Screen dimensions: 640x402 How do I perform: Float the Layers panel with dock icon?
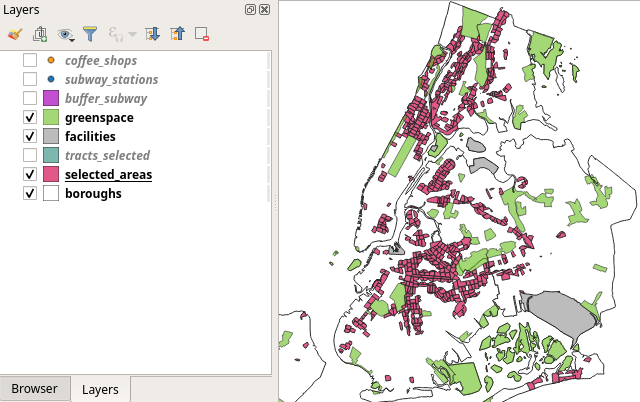(250, 9)
